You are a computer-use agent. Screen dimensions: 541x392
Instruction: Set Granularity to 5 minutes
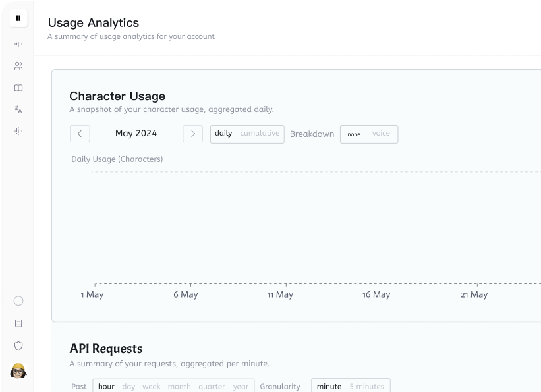tap(366, 387)
